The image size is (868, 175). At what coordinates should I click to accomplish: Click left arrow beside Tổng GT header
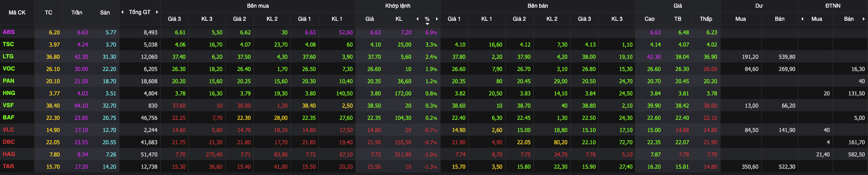pyautogui.click(x=122, y=12)
